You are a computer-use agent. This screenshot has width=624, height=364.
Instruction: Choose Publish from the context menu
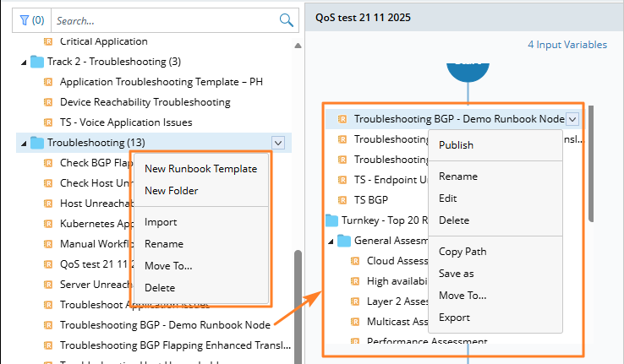coord(456,145)
